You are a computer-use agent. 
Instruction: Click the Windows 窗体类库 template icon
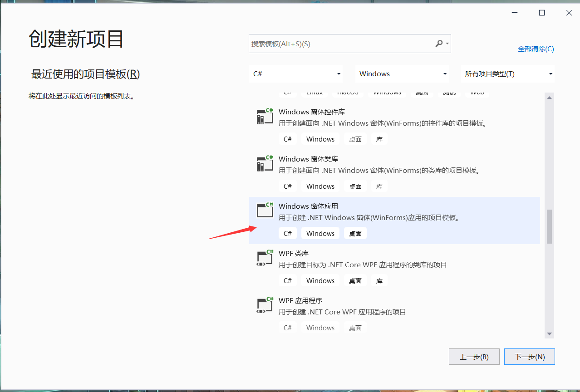click(x=265, y=163)
